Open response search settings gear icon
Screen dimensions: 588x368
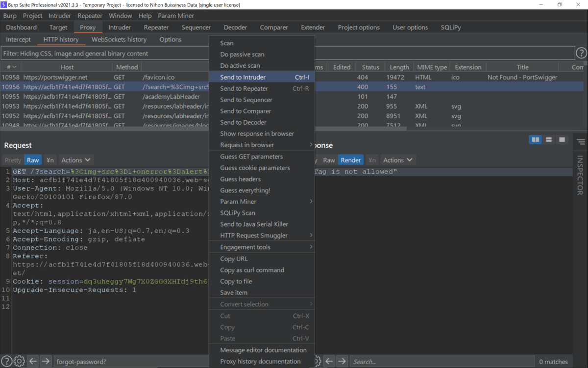tap(318, 361)
